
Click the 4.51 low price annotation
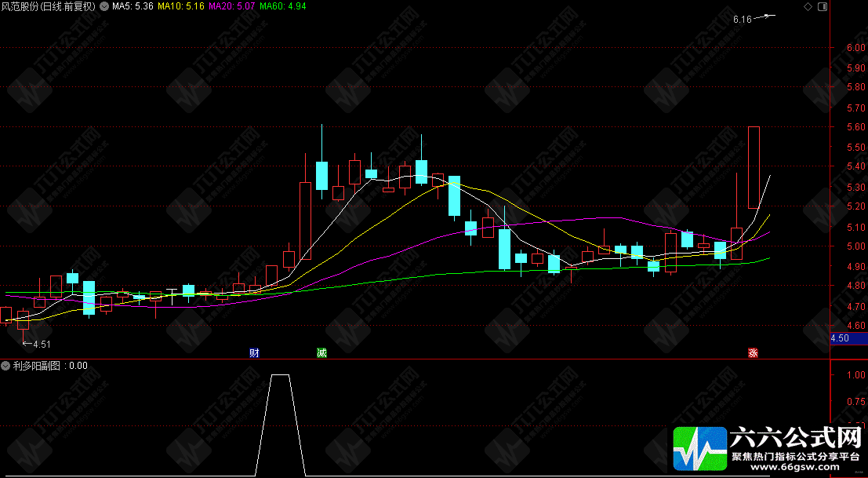coord(42,344)
